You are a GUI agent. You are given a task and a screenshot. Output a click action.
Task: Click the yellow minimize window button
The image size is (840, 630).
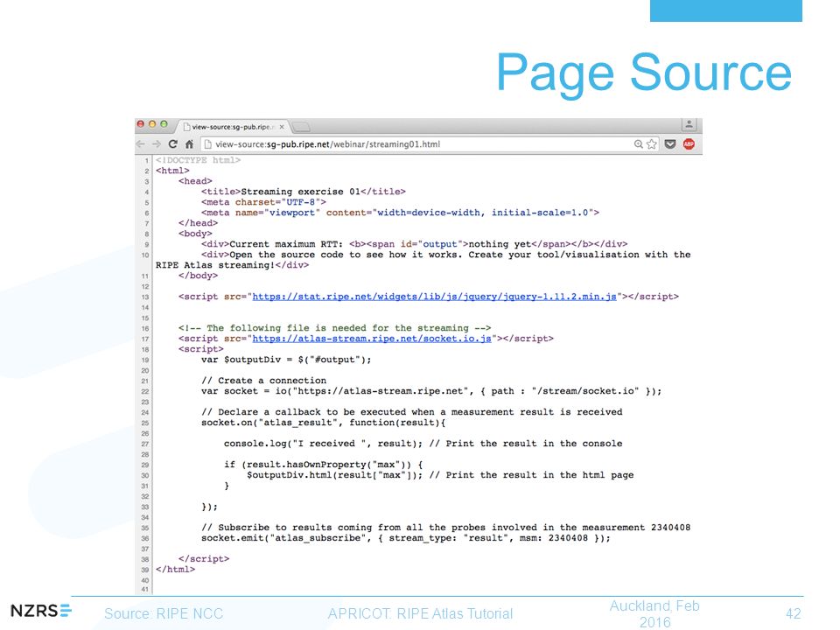point(152,124)
